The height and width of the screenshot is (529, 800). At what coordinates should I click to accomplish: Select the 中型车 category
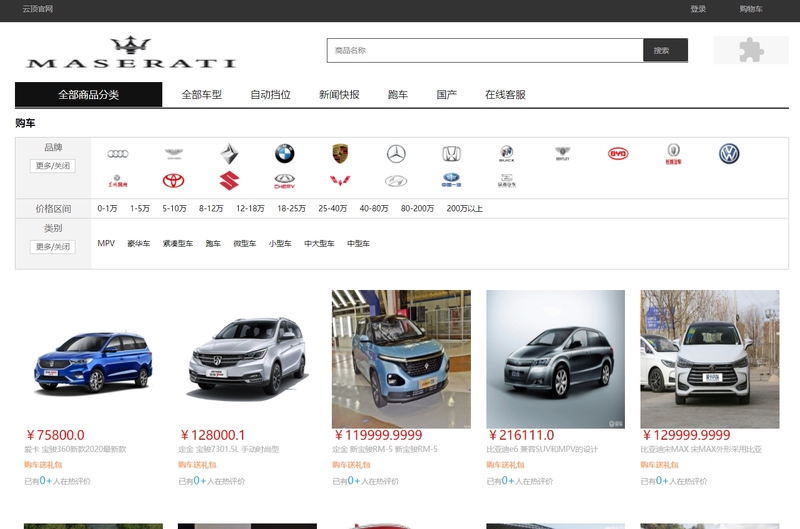[x=359, y=243]
